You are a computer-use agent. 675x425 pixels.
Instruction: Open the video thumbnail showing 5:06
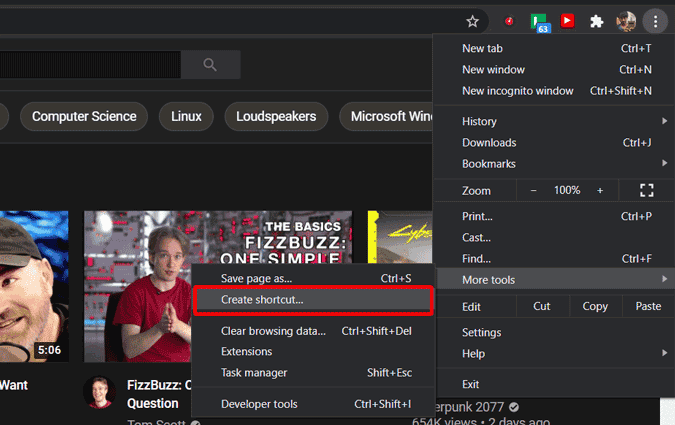[34, 286]
